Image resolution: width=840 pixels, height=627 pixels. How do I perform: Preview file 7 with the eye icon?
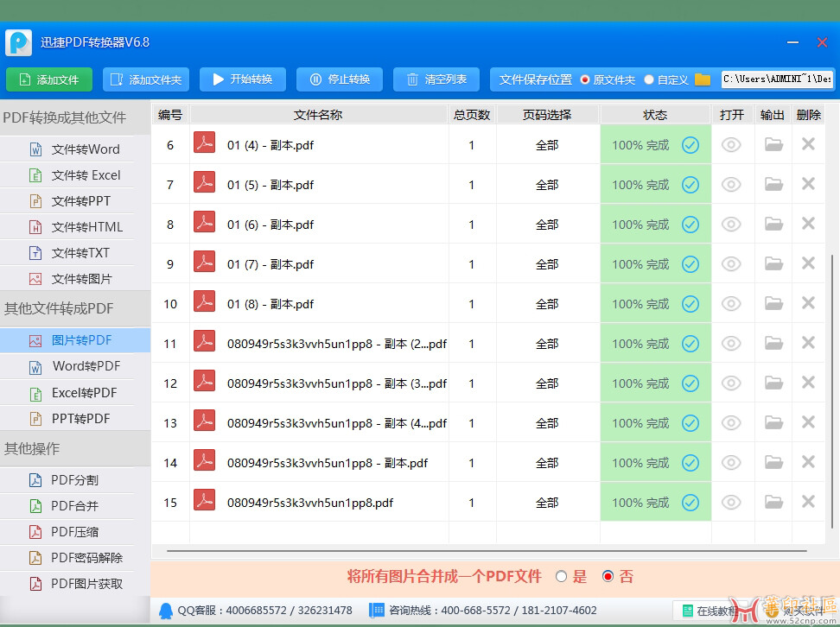731,185
